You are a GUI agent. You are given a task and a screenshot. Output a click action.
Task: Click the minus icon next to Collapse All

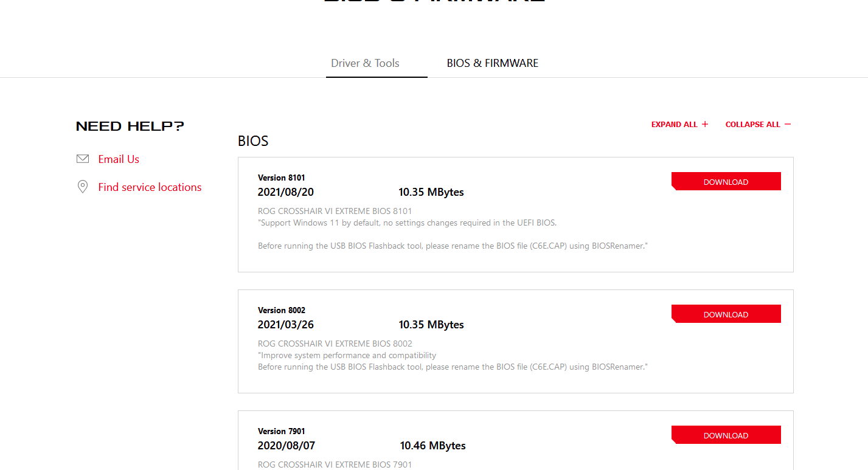788,124
